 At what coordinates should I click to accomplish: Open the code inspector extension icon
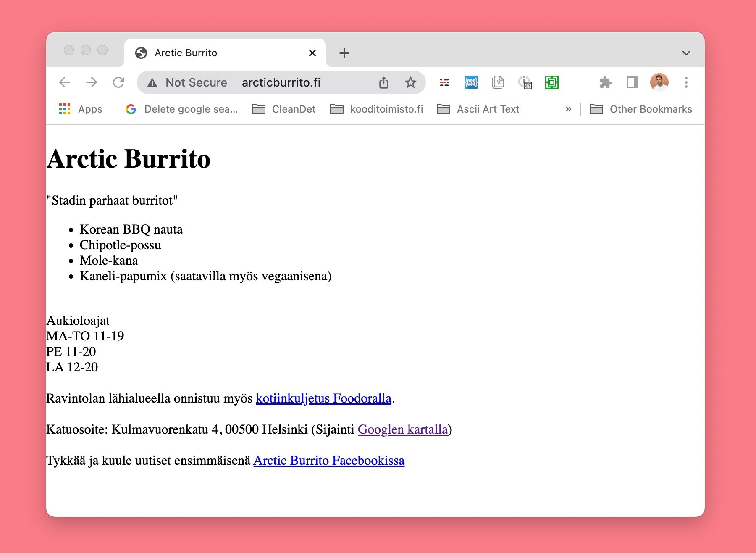point(525,82)
